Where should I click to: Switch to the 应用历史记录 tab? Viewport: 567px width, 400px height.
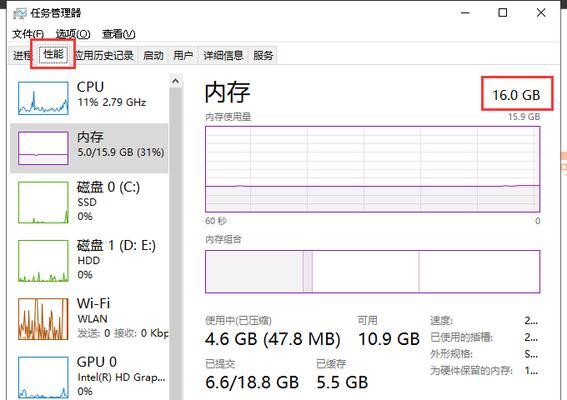[x=104, y=55]
